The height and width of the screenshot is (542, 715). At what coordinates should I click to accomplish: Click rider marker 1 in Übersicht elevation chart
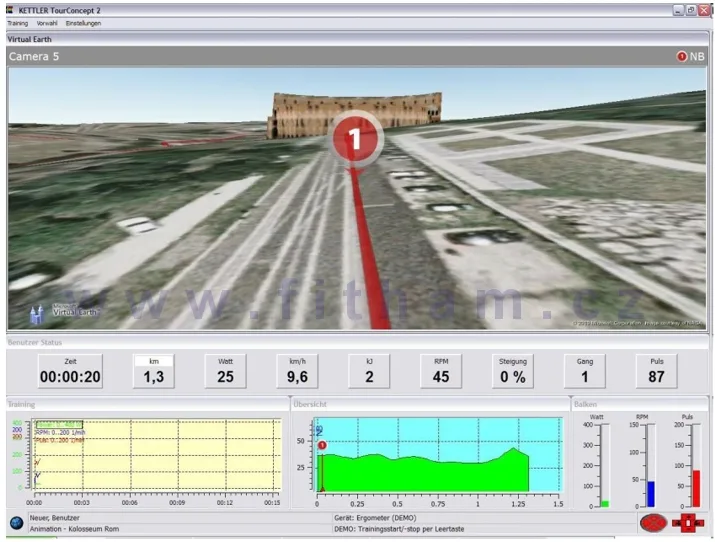(322, 445)
